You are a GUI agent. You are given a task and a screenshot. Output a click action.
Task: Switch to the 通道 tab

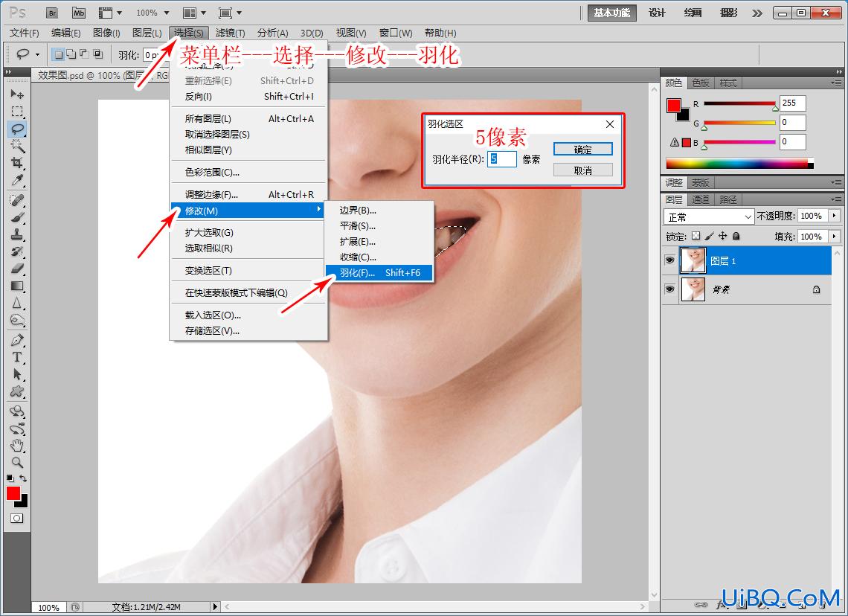point(701,199)
